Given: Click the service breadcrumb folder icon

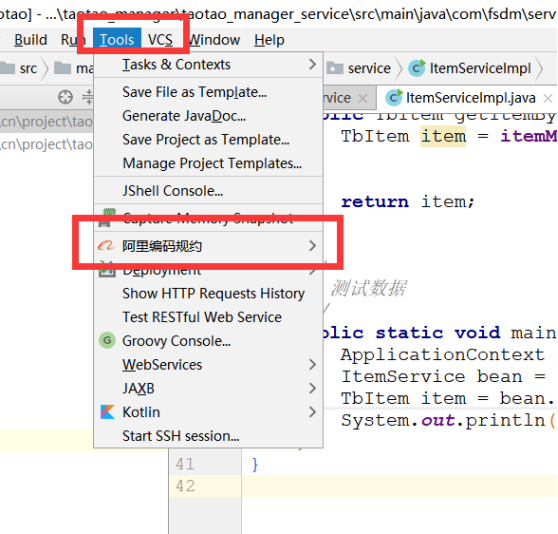Looking at the screenshot, I should 335,68.
